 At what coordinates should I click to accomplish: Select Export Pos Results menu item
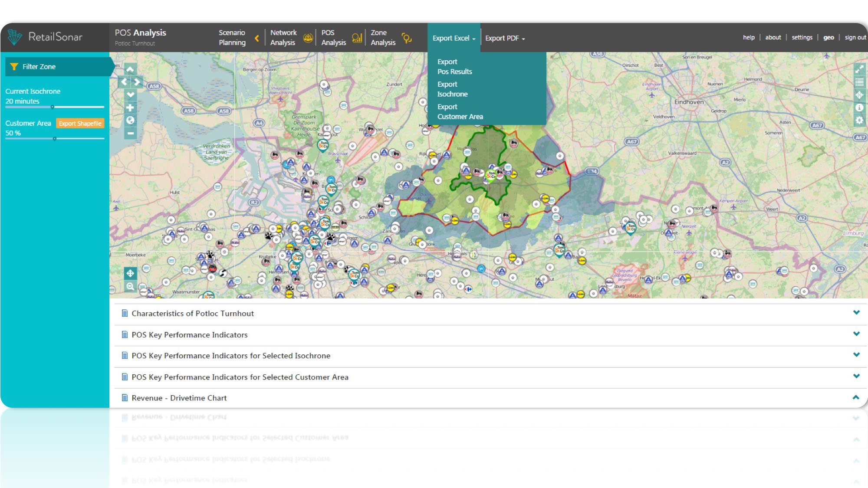tap(454, 67)
